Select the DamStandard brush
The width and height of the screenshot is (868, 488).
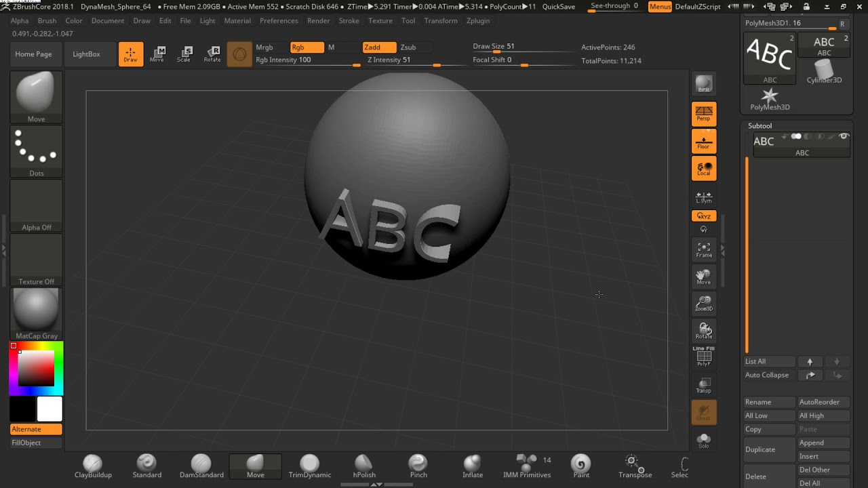pos(201,466)
